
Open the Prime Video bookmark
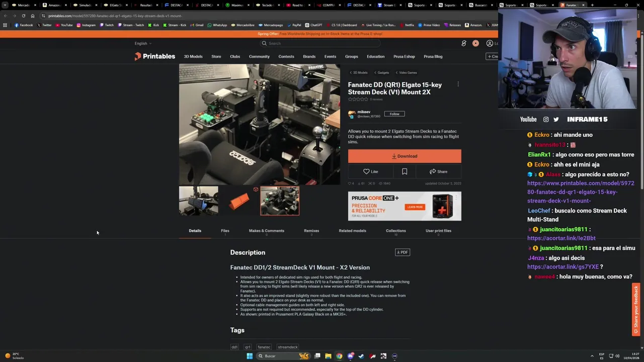(x=429, y=25)
